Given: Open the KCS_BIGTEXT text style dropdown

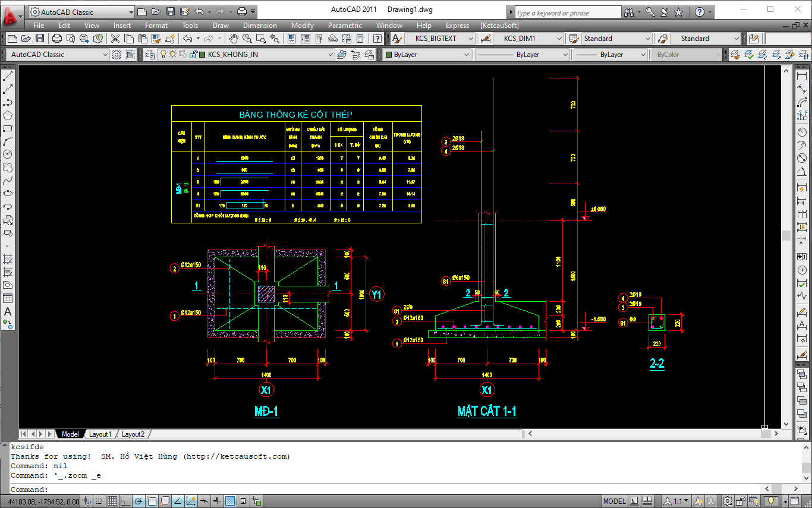Looking at the screenshot, I should point(440,39).
